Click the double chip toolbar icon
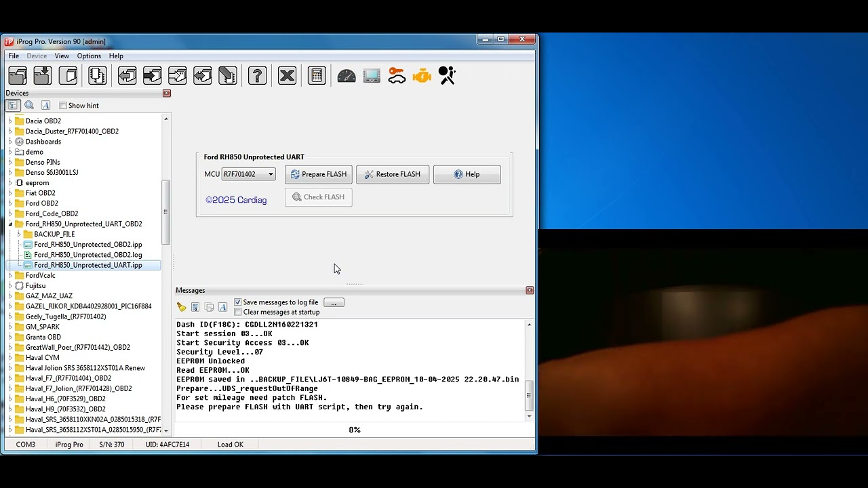The width and height of the screenshot is (868, 488). [x=98, y=75]
